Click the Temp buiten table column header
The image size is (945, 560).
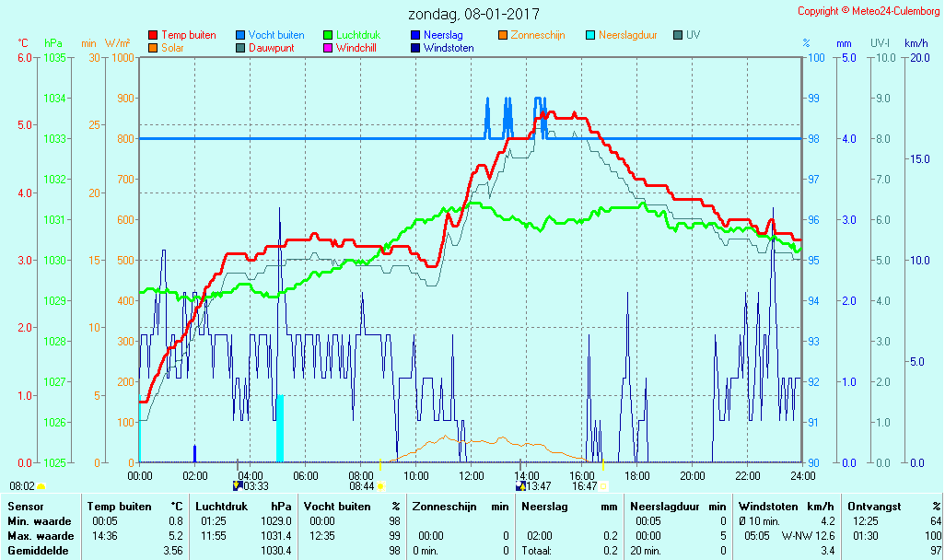tap(119, 507)
